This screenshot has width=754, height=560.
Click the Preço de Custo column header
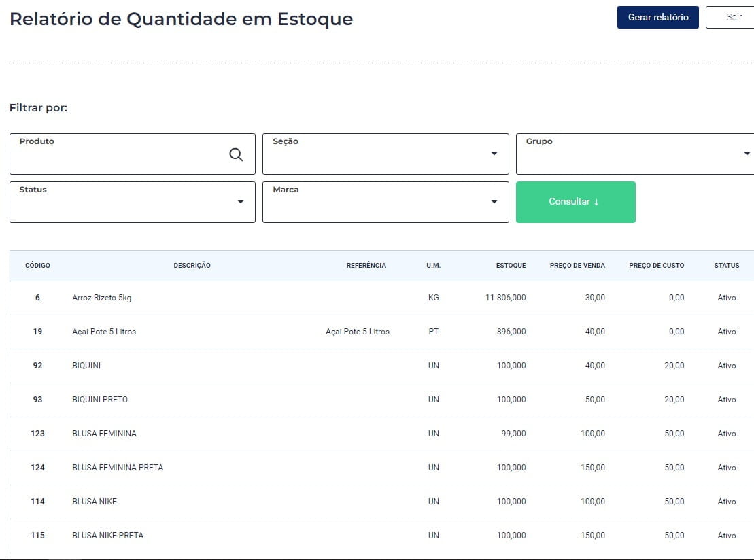(656, 266)
